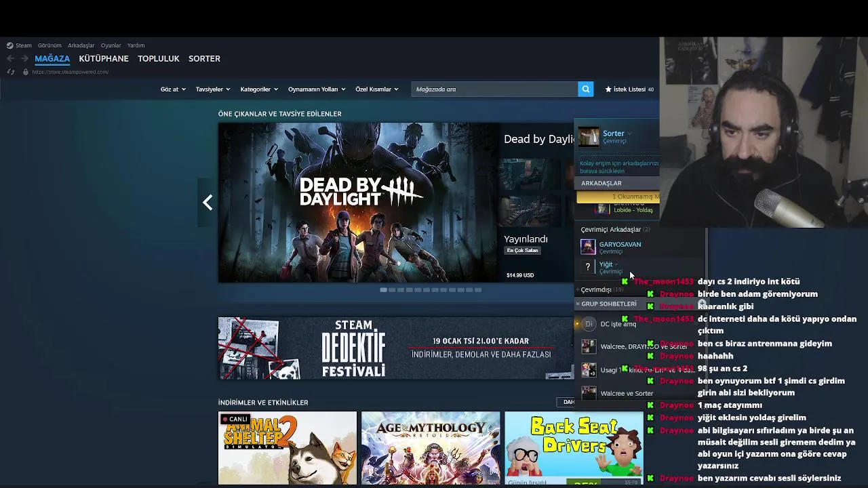
Task: Open the Age of Mythology Retold card
Action: coord(431,448)
